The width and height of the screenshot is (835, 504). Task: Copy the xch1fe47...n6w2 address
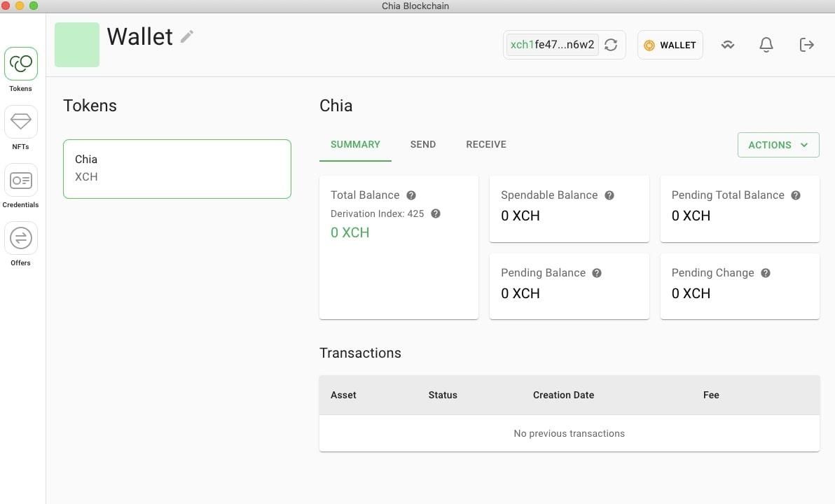pos(552,45)
